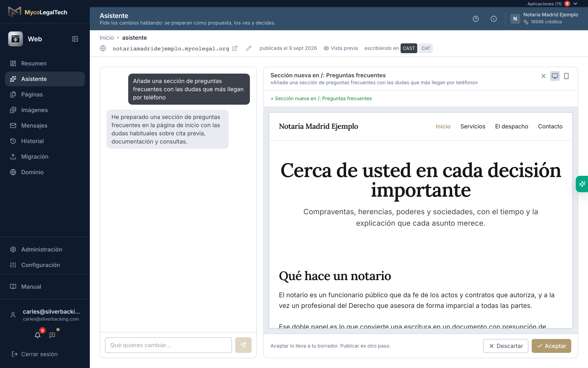
Task: Click the Web app icon tile
Action: (16, 39)
